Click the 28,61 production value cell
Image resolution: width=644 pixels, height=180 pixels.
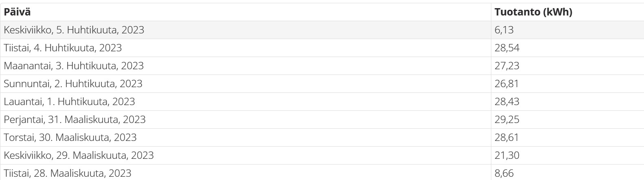click(x=567, y=138)
